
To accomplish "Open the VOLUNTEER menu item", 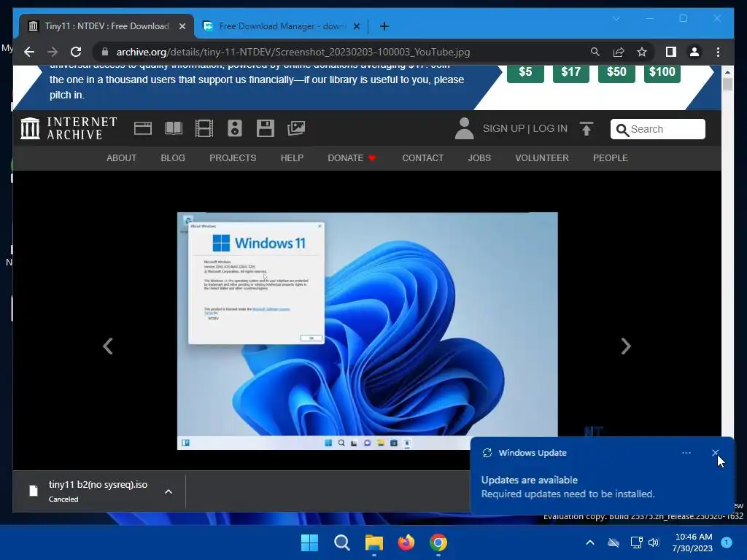I will (542, 158).
